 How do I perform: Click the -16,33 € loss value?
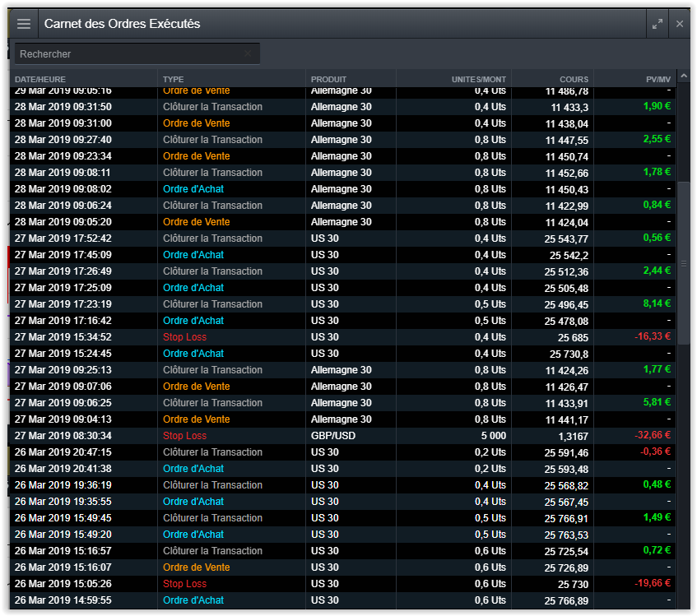pos(653,336)
